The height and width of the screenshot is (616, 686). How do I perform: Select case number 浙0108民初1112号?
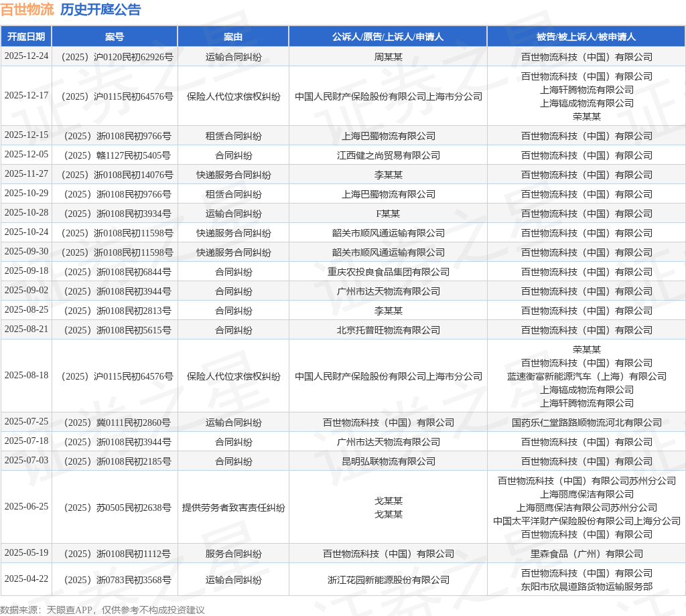[117, 554]
